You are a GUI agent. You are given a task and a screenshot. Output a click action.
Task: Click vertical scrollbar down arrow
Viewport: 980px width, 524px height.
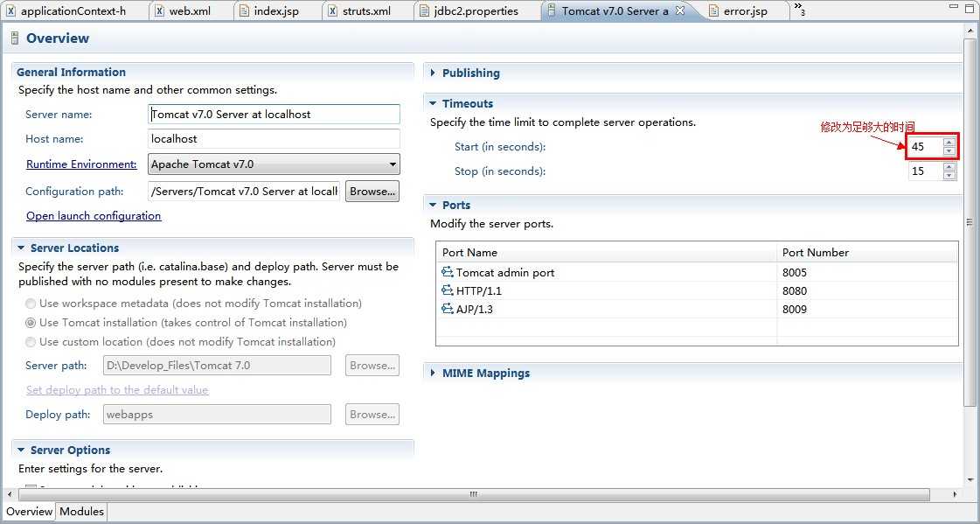click(970, 480)
